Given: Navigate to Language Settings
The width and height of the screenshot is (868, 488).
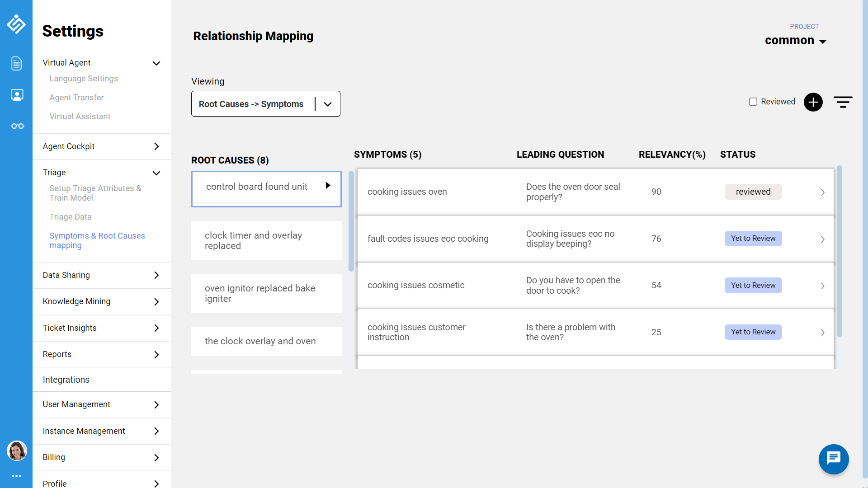Looking at the screenshot, I should [x=84, y=79].
